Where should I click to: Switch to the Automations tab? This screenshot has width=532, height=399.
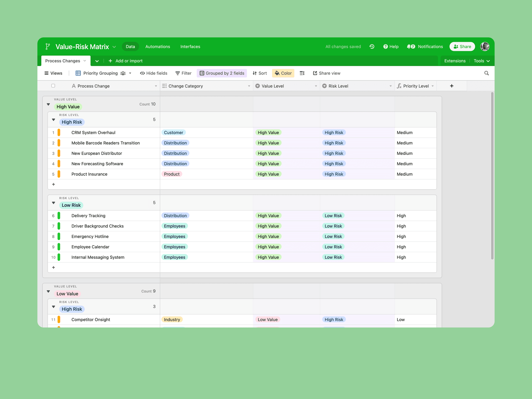[158, 47]
